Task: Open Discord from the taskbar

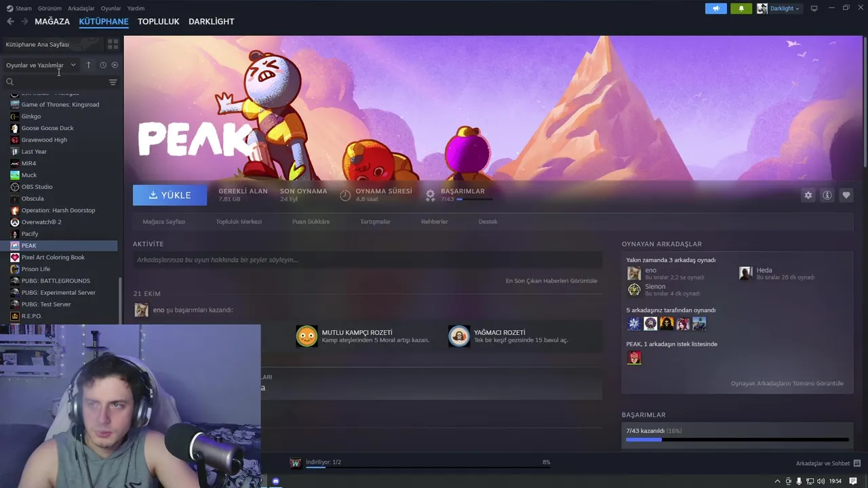Action: pos(276,481)
